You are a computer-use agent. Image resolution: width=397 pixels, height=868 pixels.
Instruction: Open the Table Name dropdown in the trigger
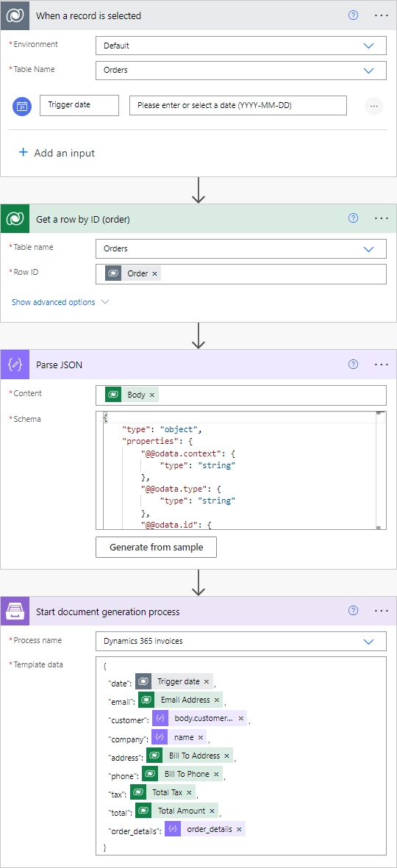[x=241, y=71]
